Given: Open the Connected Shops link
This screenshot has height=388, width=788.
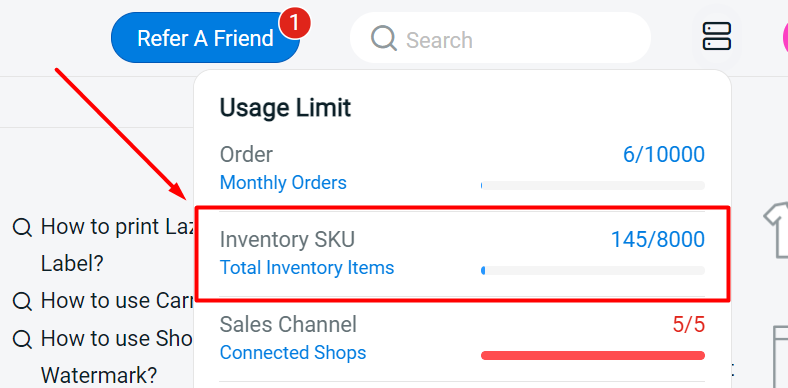Looking at the screenshot, I should 293,352.
